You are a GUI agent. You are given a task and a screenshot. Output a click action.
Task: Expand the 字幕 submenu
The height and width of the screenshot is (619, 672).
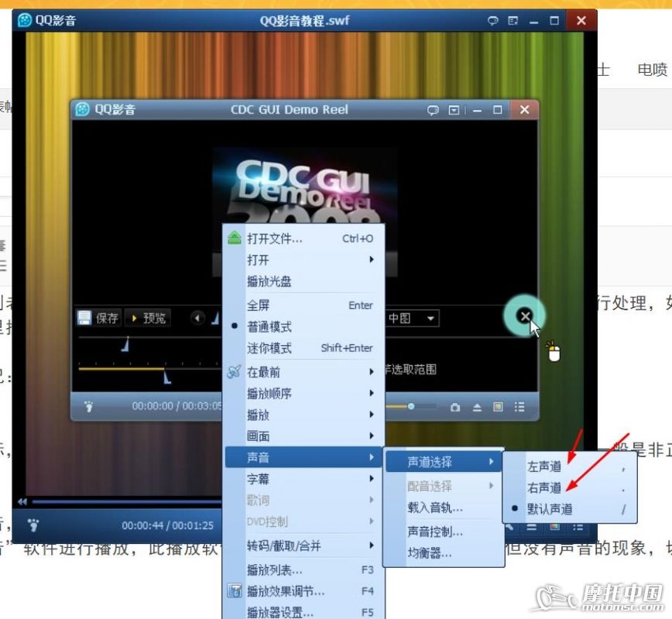pos(303,479)
